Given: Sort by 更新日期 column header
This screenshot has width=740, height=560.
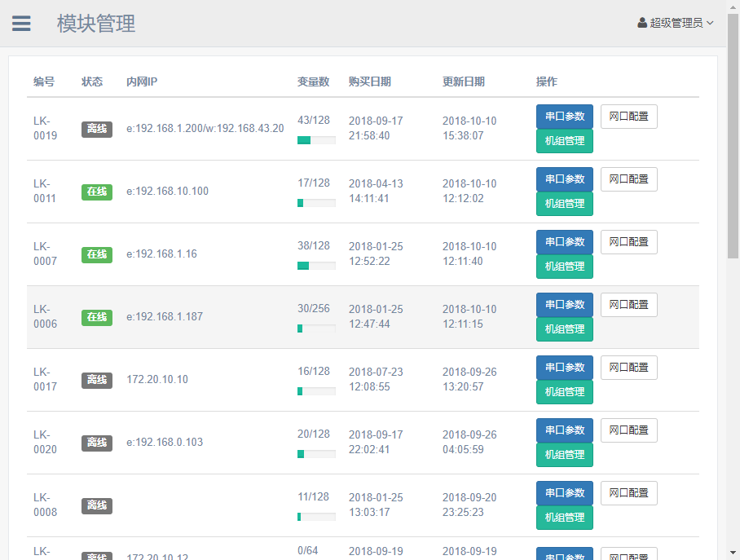Looking at the screenshot, I should (463, 82).
